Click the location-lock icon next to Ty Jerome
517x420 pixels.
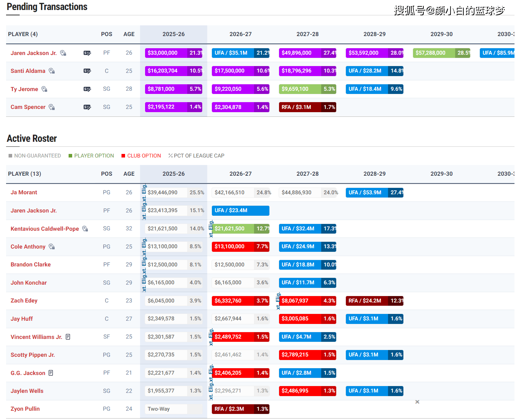(x=44, y=89)
